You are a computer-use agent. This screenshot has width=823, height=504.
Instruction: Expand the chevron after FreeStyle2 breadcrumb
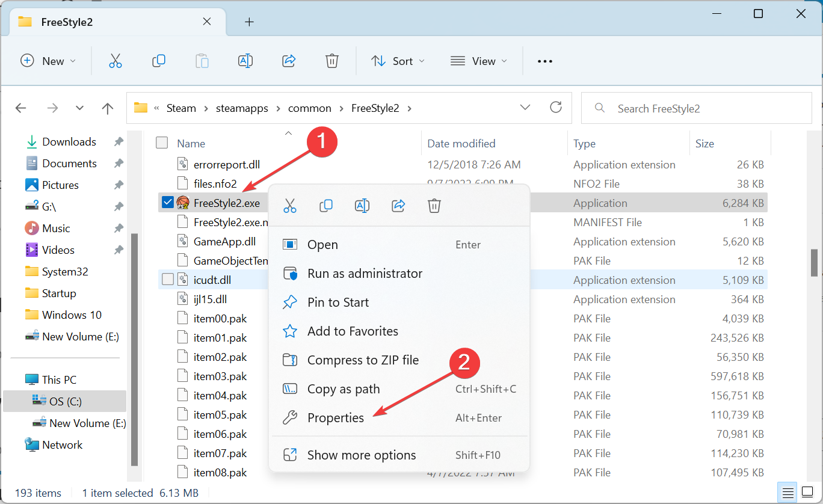click(410, 108)
